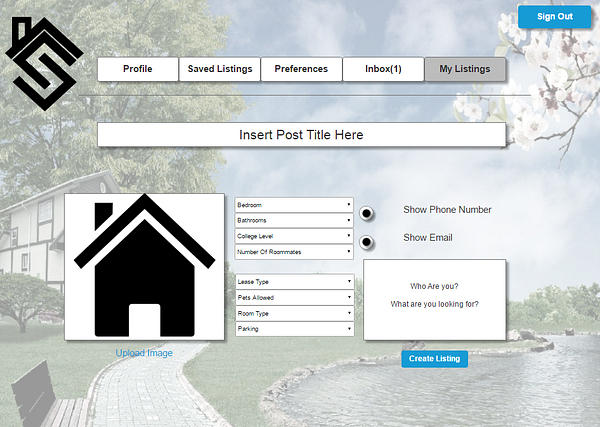Open Number Of Roommates dropdown
This screenshot has width=600, height=427.
coord(294,252)
